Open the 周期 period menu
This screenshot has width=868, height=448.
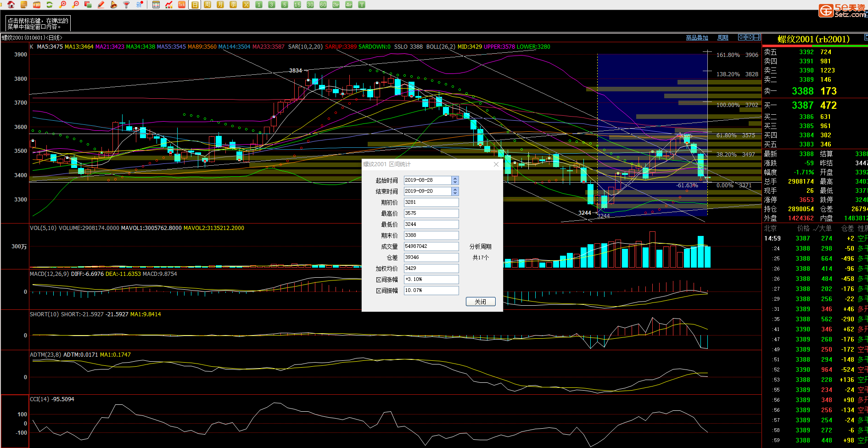[x=723, y=38]
